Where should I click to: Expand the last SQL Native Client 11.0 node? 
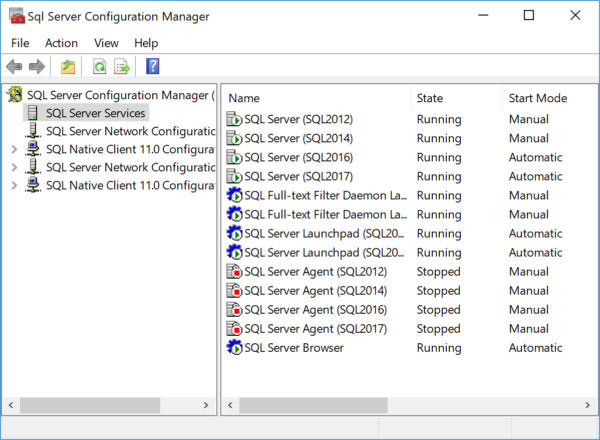pos(14,186)
